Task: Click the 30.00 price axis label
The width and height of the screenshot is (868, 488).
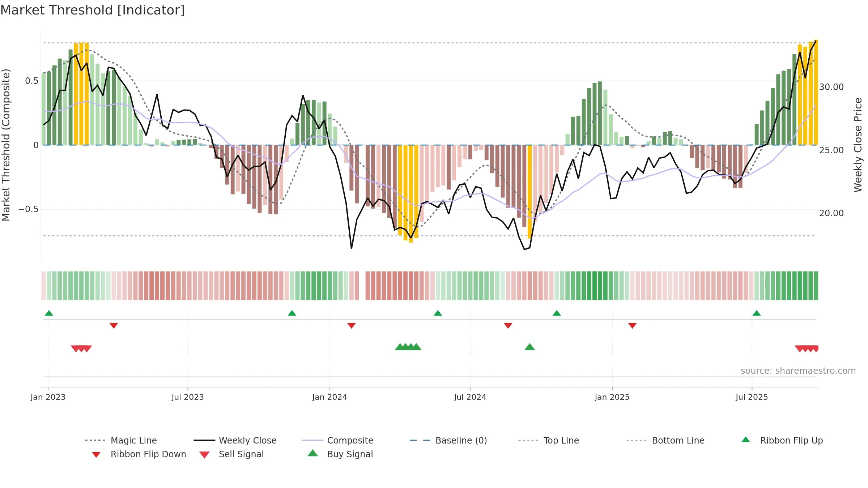Action: (x=831, y=87)
